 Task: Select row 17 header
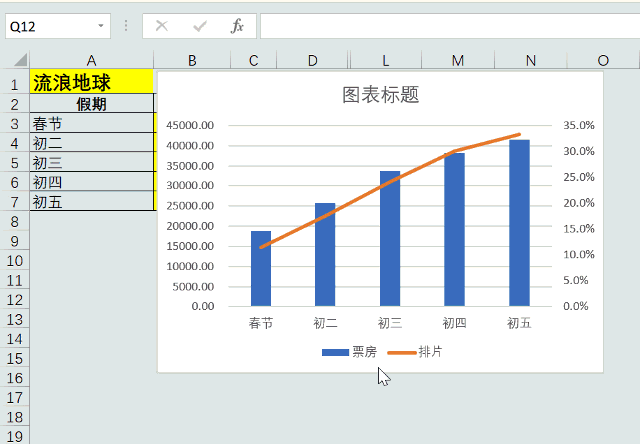pyautogui.click(x=15, y=398)
